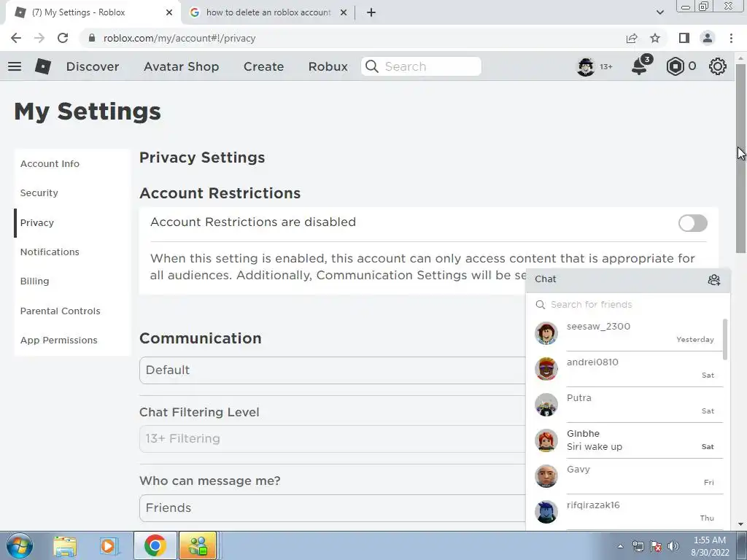Viewport: 747px width, 560px height.
Task: Click the Chrome taskbar icon
Action: pyautogui.click(x=155, y=545)
